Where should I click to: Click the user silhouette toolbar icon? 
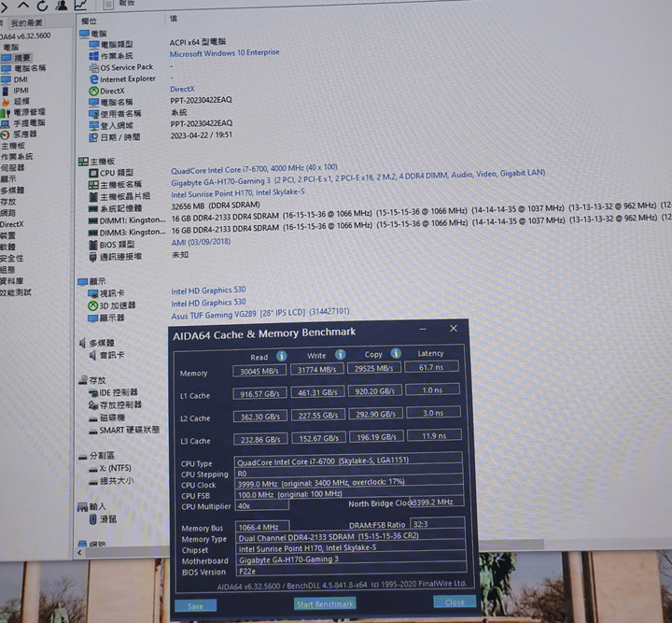point(62,5)
